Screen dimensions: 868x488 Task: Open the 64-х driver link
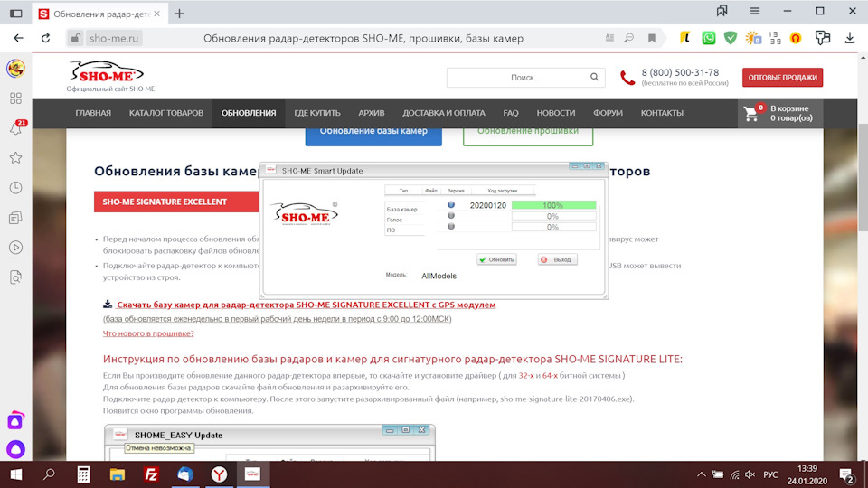(x=550, y=375)
